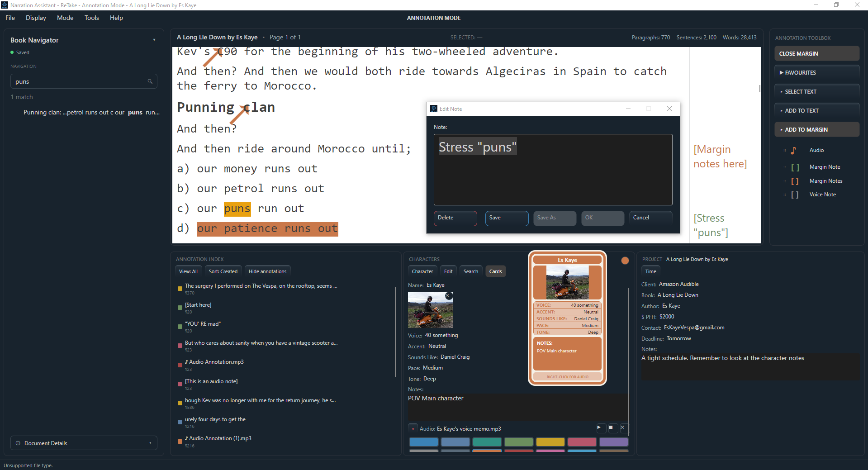
Task: Select the Voice Note bracket tool
Action: click(795, 195)
